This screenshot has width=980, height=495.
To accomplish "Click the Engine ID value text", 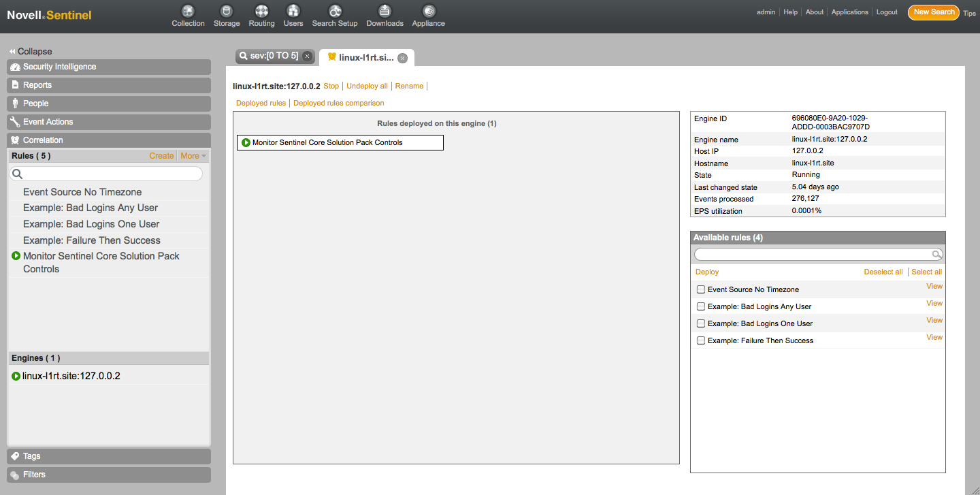I will 831,123.
